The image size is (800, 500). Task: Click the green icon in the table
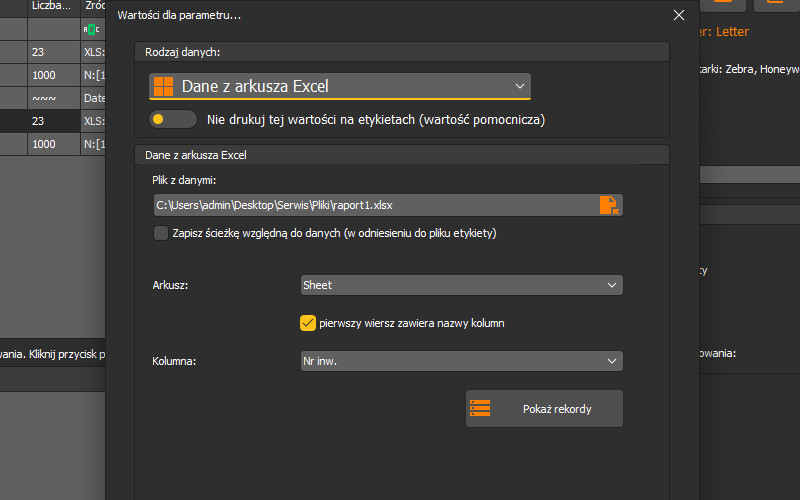[x=92, y=29]
